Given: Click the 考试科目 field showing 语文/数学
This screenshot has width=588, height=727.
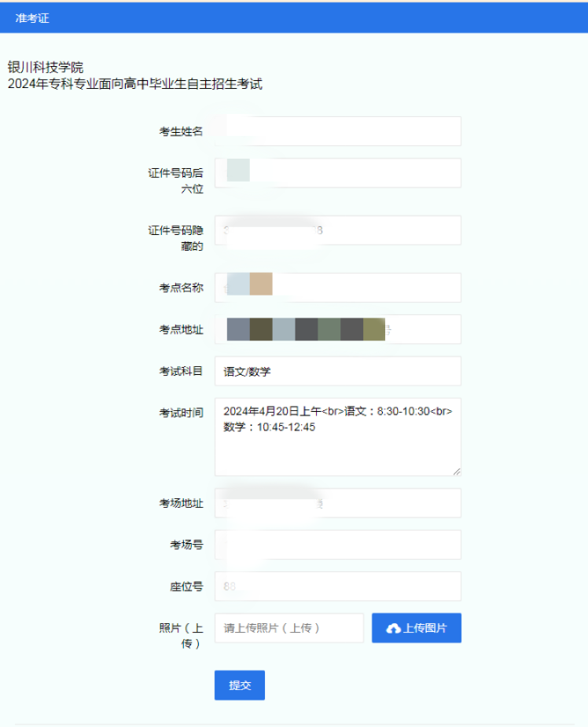Looking at the screenshot, I should [x=337, y=371].
